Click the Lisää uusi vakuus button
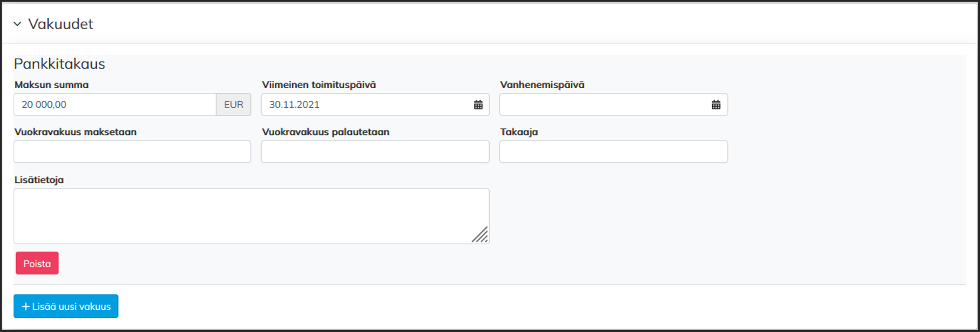 point(66,306)
